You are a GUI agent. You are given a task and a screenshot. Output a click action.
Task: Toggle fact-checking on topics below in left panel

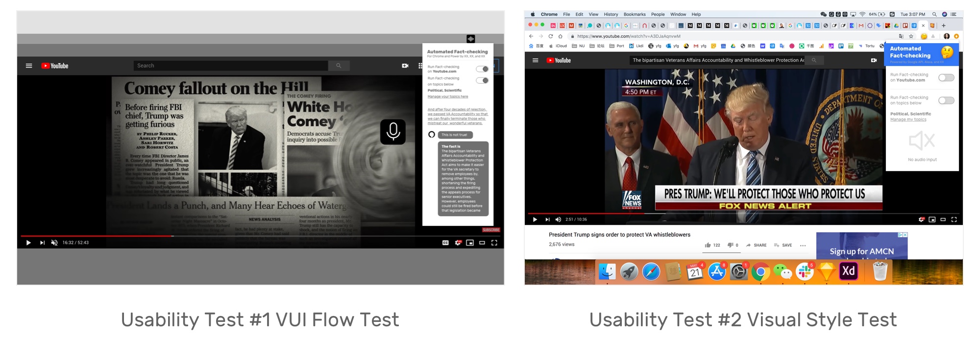click(x=482, y=80)
